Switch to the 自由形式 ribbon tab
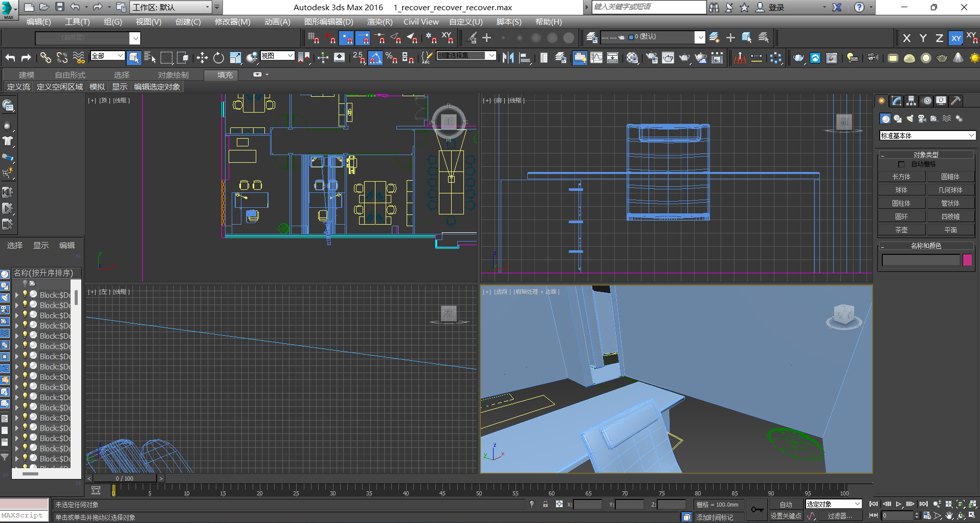 [x=70, y=75]
